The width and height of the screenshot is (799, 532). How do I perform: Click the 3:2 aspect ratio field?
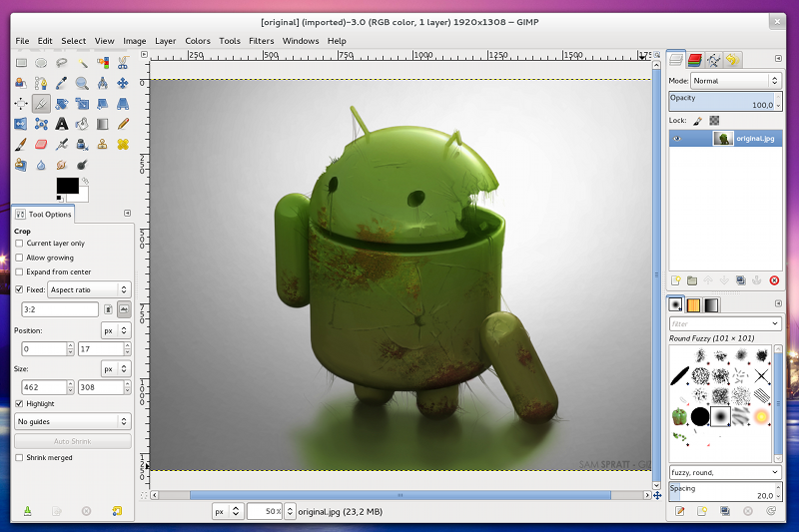(x=60, y=309)
